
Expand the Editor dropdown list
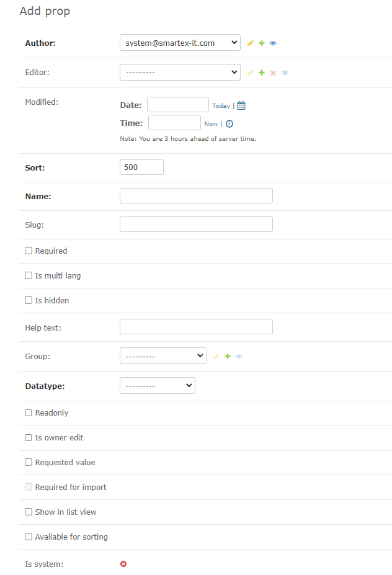click(180, 73)
